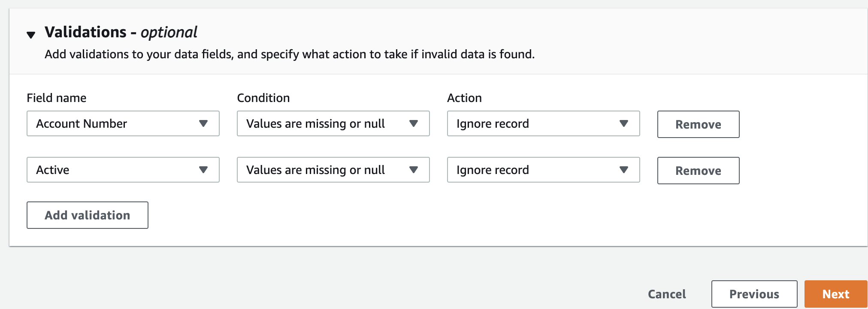
Task: Remove the Active validation row
Action: click(x=698, y=171)
